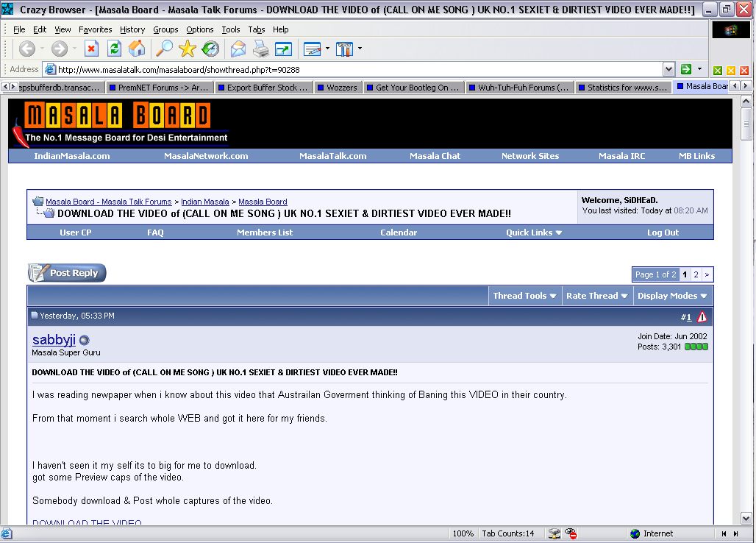The height and width of the screenshot is (543, 756).
Task: Click the Mail envelope icon
Action: coord(238,49)
